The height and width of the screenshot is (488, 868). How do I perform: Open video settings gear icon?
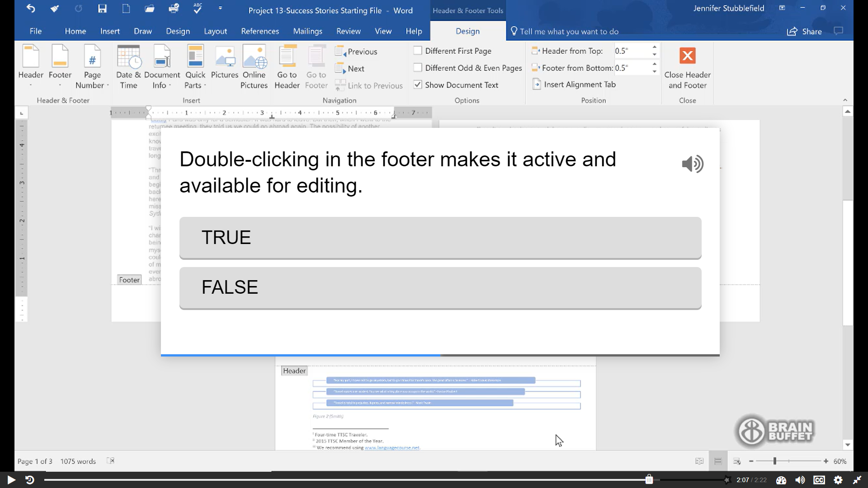point(838,480)
